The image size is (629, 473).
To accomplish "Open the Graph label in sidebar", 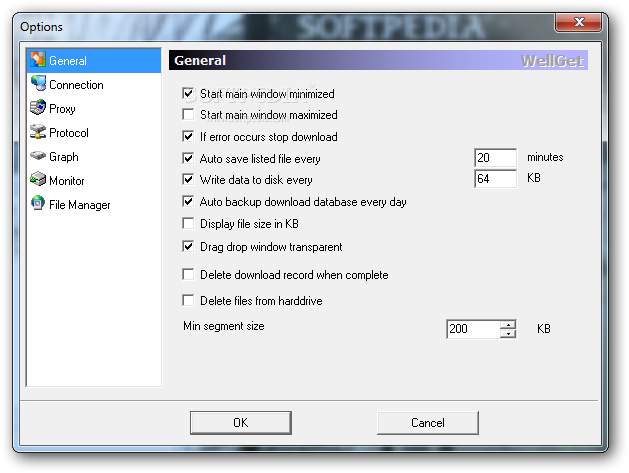I will coord(64,157).
